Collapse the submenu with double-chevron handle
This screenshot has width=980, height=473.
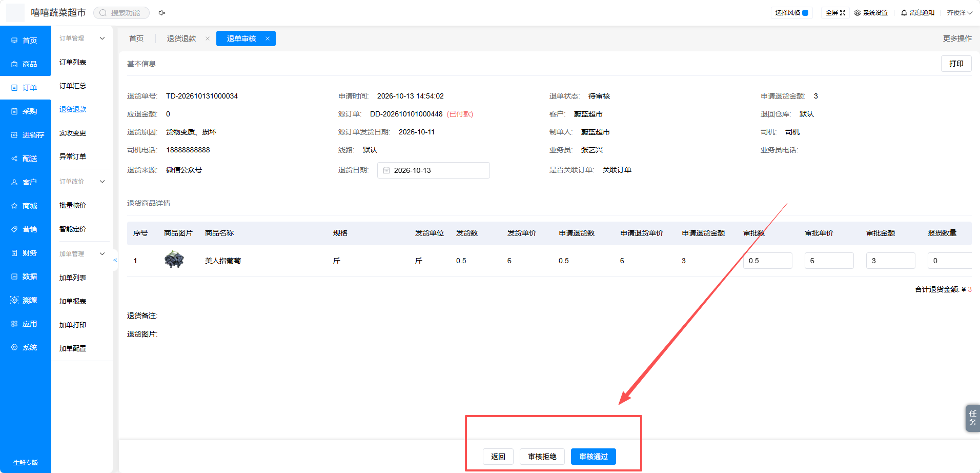[115, 260]
